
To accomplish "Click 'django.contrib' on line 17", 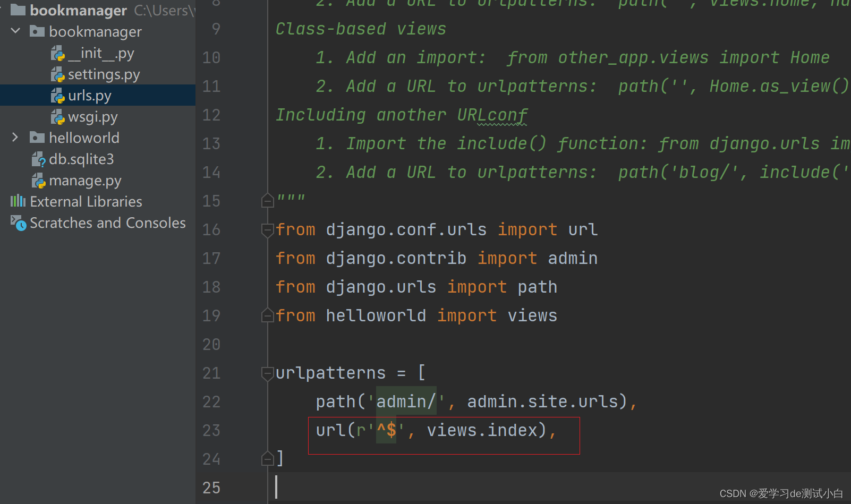I will point(396,258).
